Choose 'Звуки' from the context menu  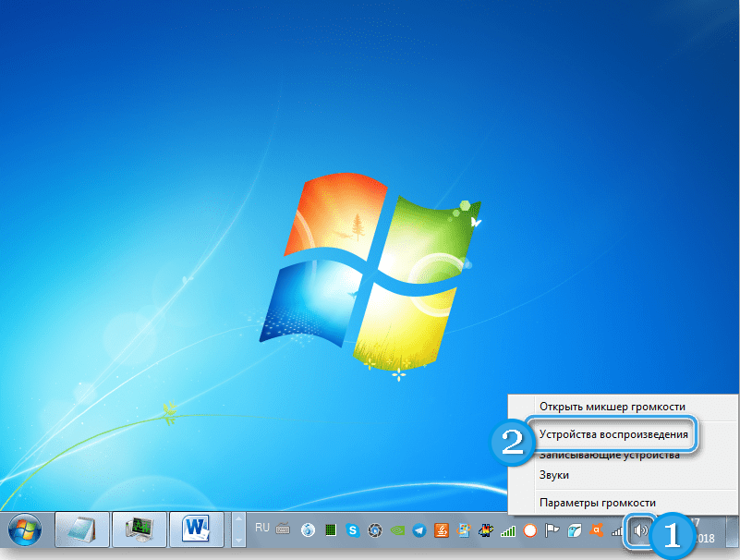pos(554,475)
